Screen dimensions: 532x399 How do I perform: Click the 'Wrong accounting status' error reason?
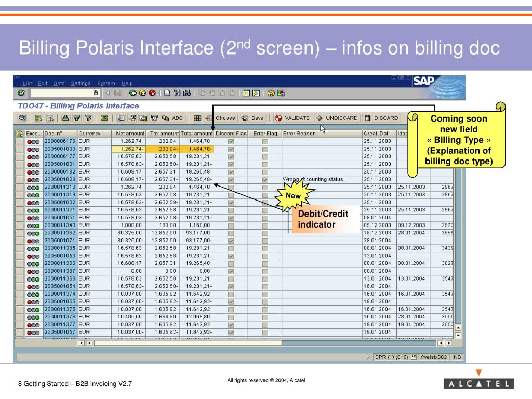point(313,179)
